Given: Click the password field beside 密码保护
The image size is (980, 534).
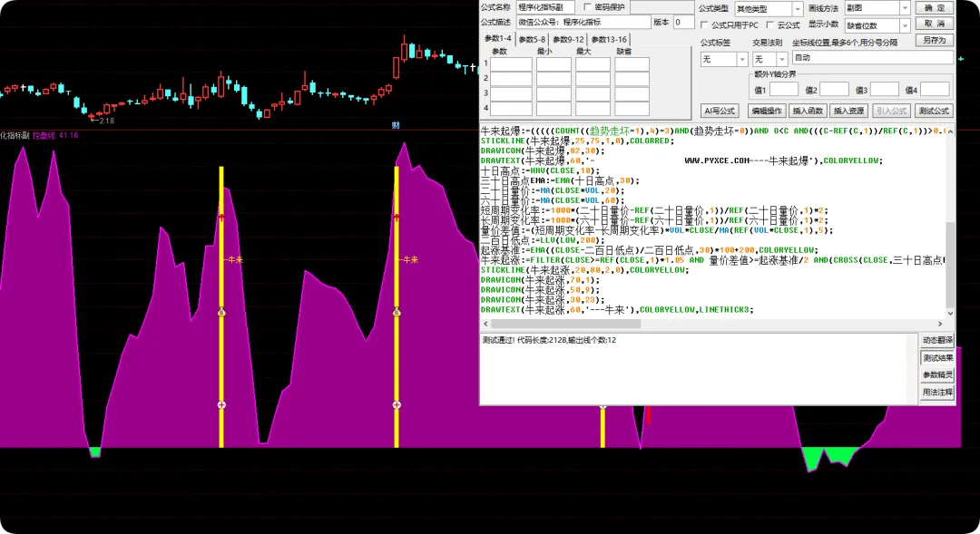Looking at the screenshot, I should coord(661,7).
